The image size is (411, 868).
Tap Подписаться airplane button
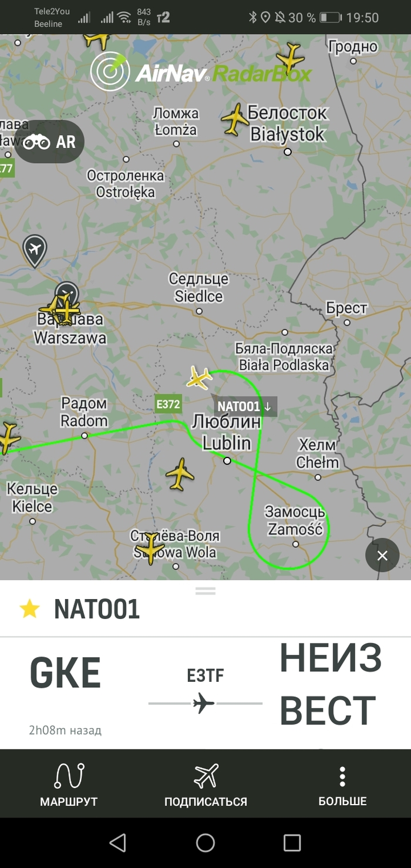pyautogui.click(x=206, y=783)
